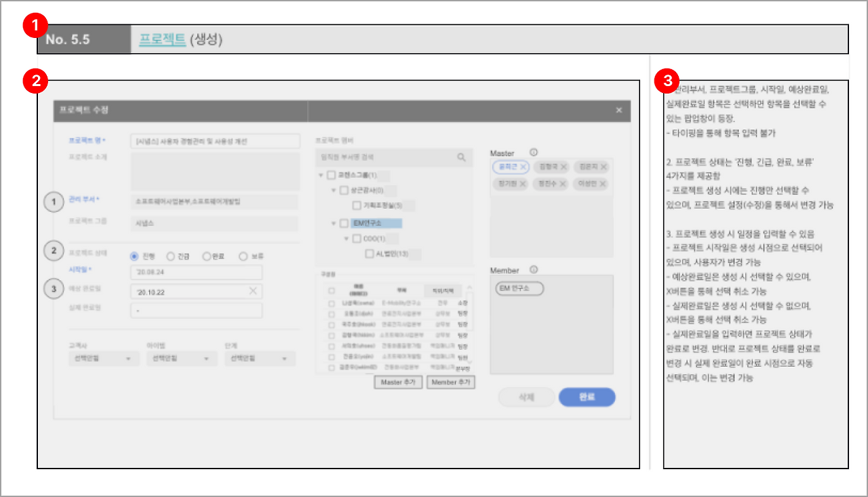Remove the 몸직근 chip from Master
The image size is (868, 497).
[x=523, y=167]
